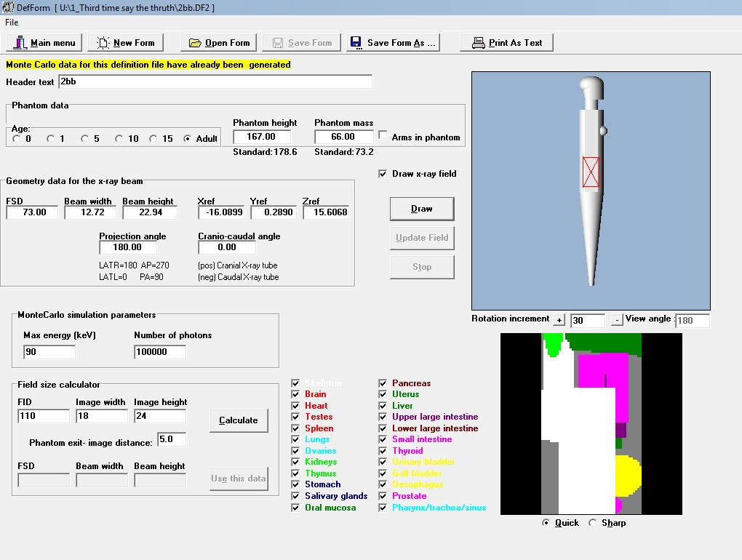Click the Max energy keV field

pyautogui.click(x=49, y=352)
